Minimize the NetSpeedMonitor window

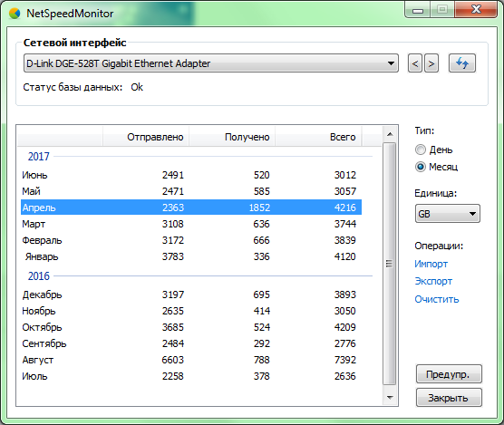[418, 10]
